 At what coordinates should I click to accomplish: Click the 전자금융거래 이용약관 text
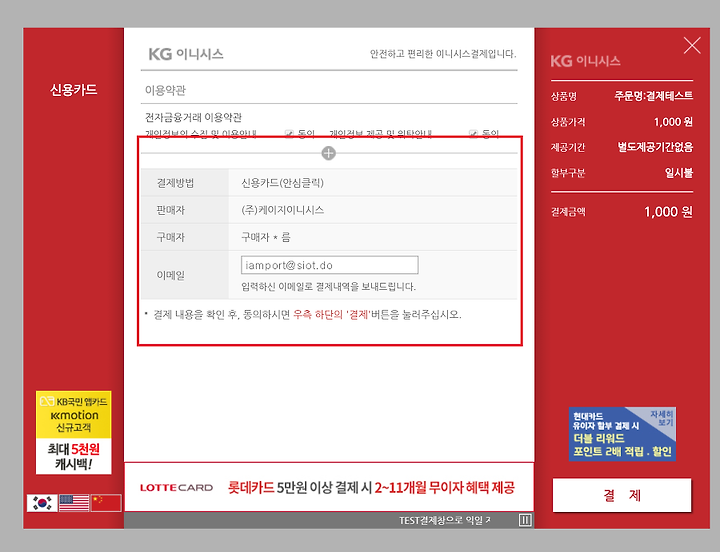tap(193, 118)
